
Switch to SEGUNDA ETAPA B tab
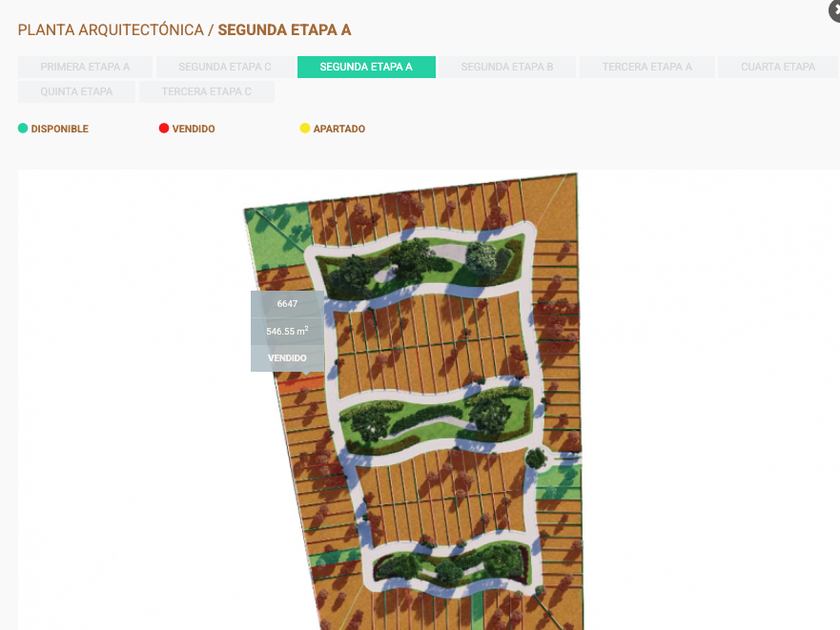pyautogui.click(x=507, y=67)
